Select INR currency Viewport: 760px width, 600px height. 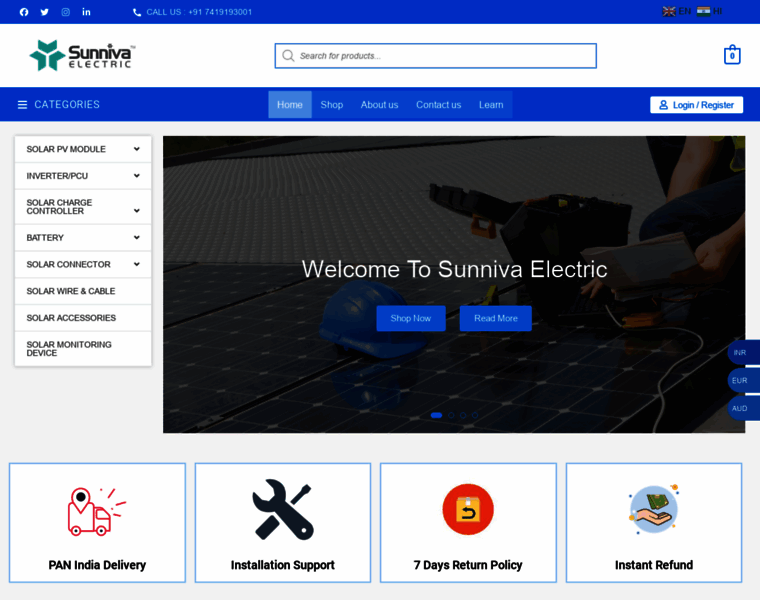point(743,352)
